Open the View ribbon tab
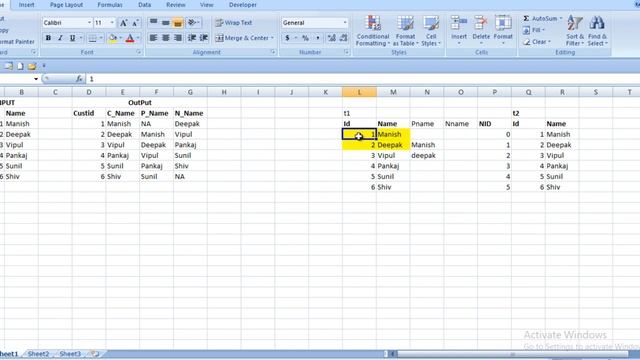The width and height of the screenshot is (640, 360). 207,5
